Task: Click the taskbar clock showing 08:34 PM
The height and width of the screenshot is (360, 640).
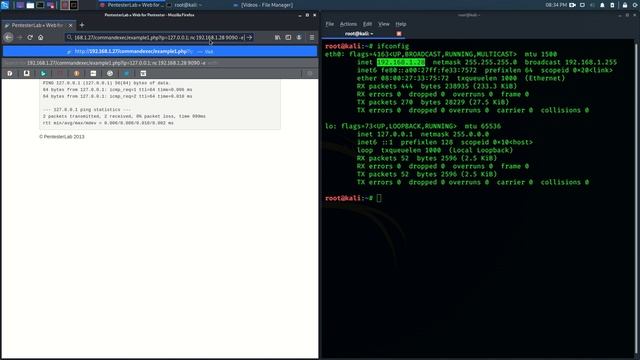Action: coord(556,5)
